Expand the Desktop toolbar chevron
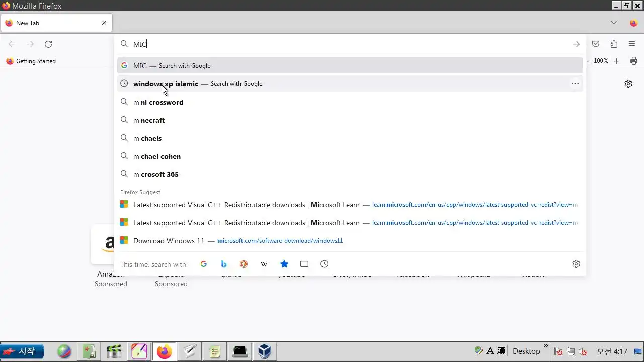Viewport: 644px width, 362px height. click(x=546, y=346)
